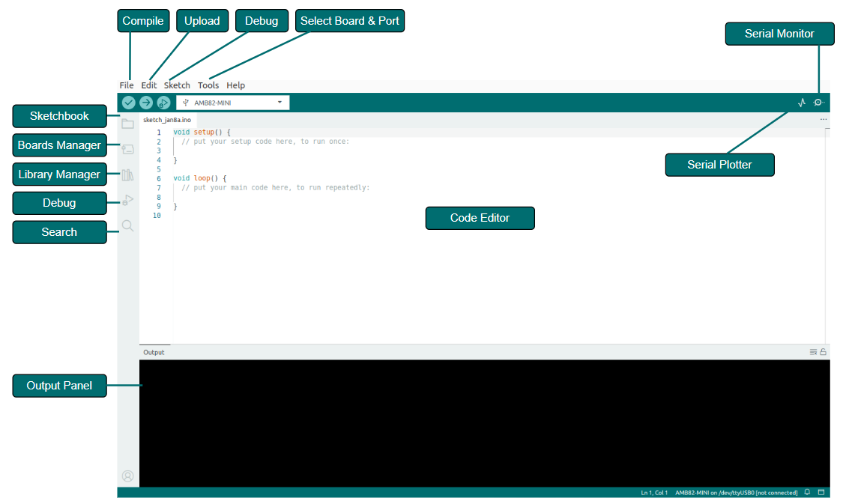Viewport: 846px width, 504px height.
Task: Open the Help menu
Action: tap(236, 85)
